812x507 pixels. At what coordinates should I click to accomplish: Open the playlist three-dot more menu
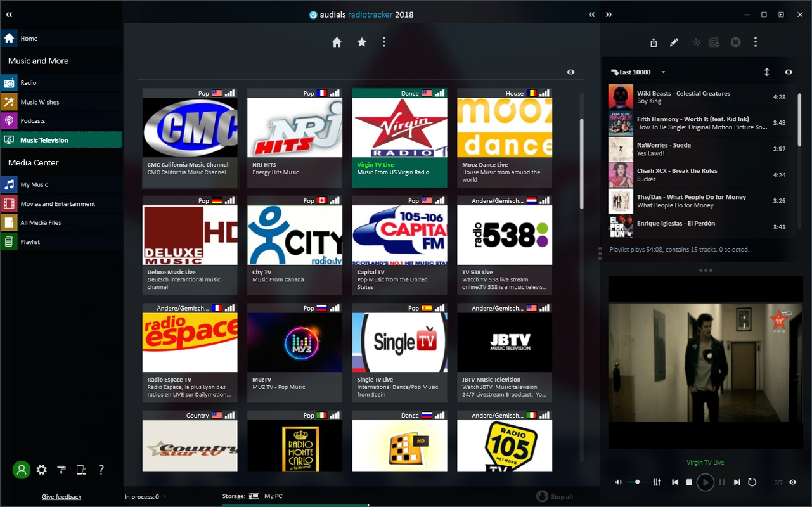click(756, 42)
